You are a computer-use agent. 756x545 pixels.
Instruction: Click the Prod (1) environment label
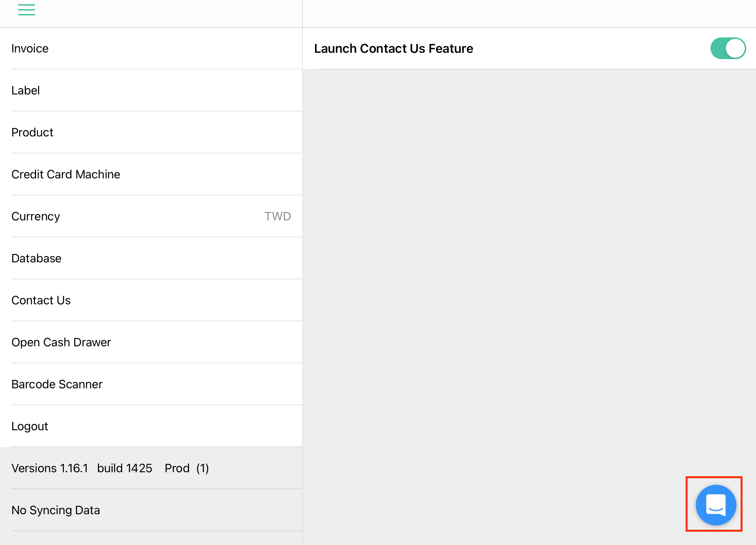click(187, 468)
